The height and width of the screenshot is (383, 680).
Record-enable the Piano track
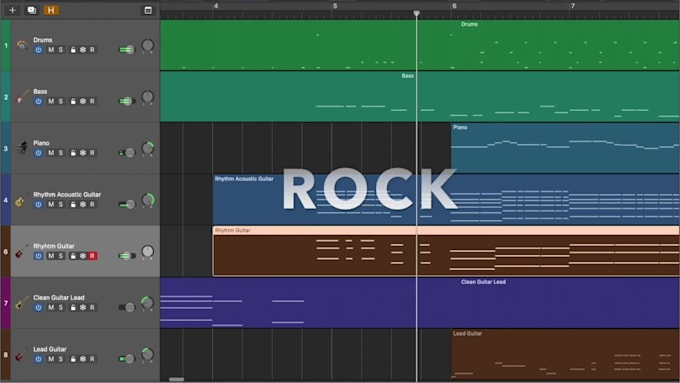(x=92, y=153)
